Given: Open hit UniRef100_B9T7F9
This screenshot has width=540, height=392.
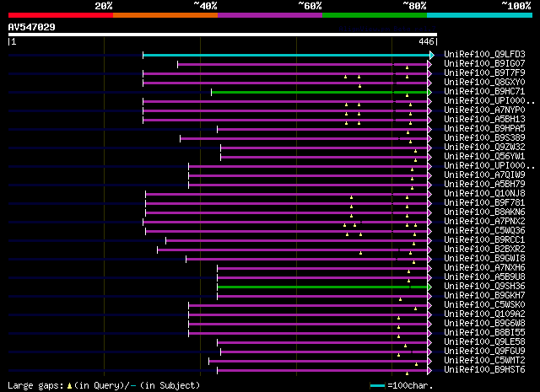Looking at the screenshot, I should [x=484, y=73].
